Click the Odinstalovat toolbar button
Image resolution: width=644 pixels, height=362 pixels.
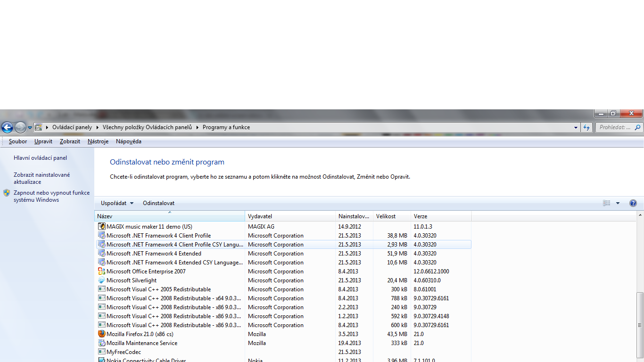click(159, 203)
